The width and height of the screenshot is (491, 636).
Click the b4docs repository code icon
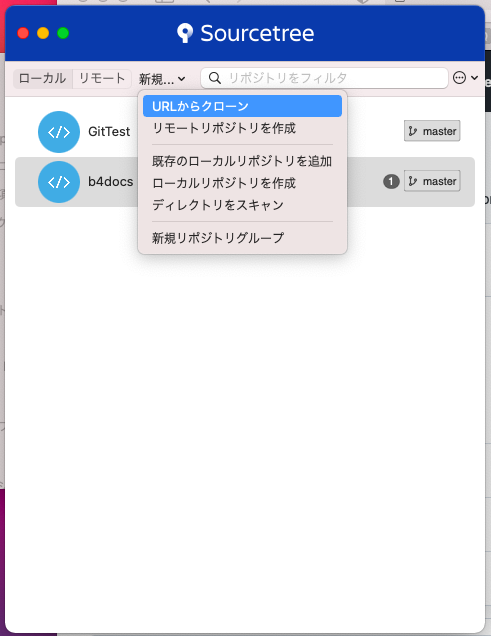[x=59, y=182]
